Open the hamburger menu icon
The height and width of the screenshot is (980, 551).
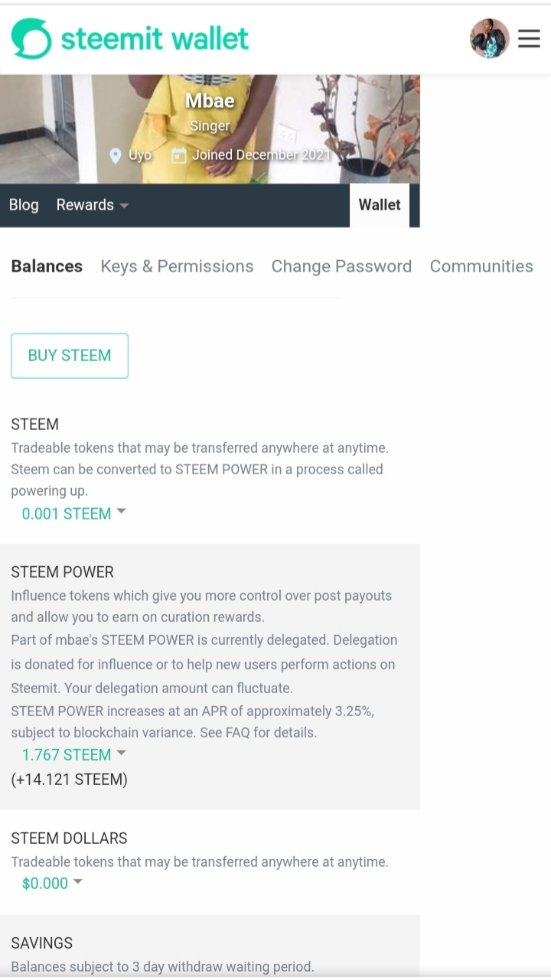[x=529, y=38]
